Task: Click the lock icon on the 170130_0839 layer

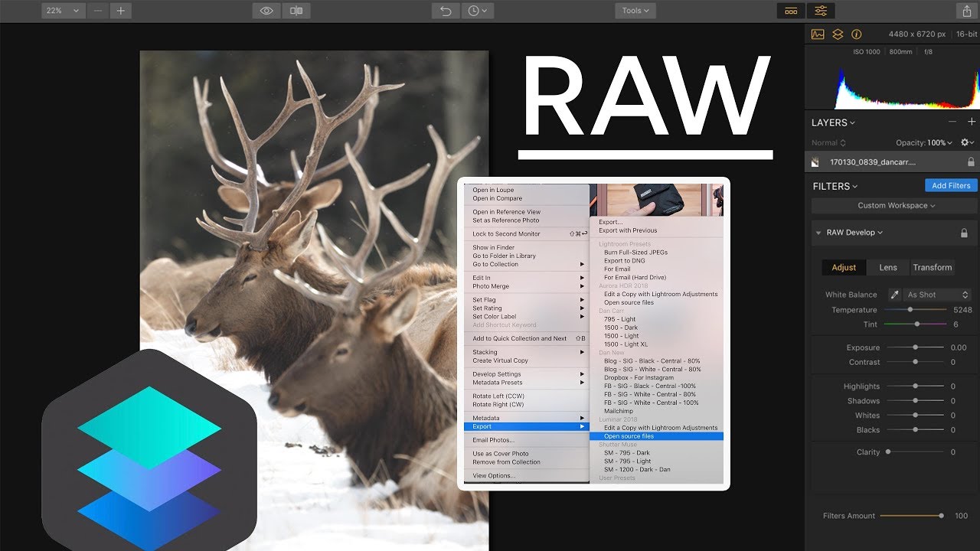Action: [x=971, y=162]
